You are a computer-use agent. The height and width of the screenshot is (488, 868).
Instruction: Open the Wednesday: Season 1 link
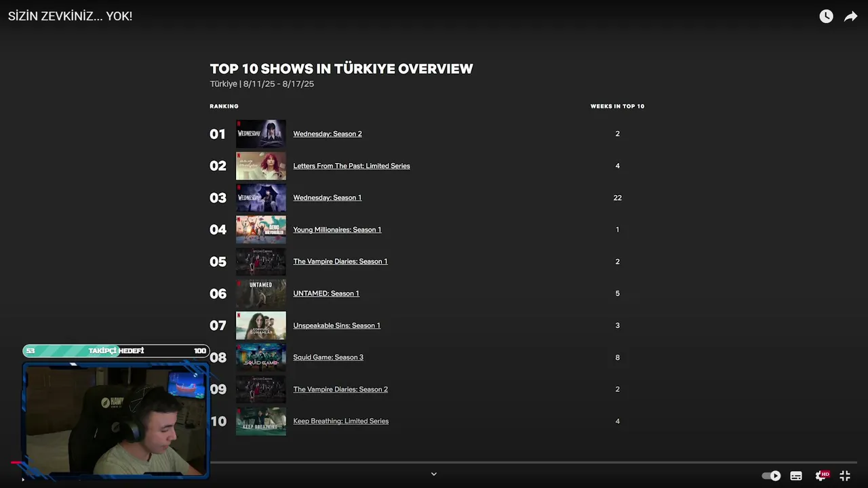point(328,197)
